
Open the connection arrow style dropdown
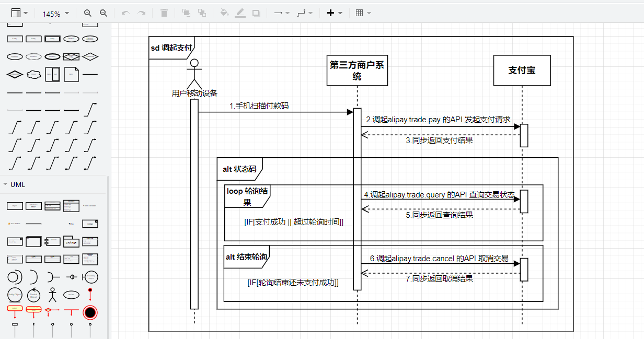282,13
